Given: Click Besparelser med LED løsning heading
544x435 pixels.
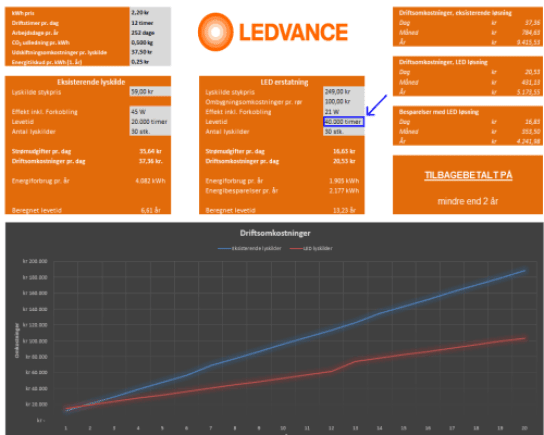Looking at the screenshot, I should click(439, 112).
